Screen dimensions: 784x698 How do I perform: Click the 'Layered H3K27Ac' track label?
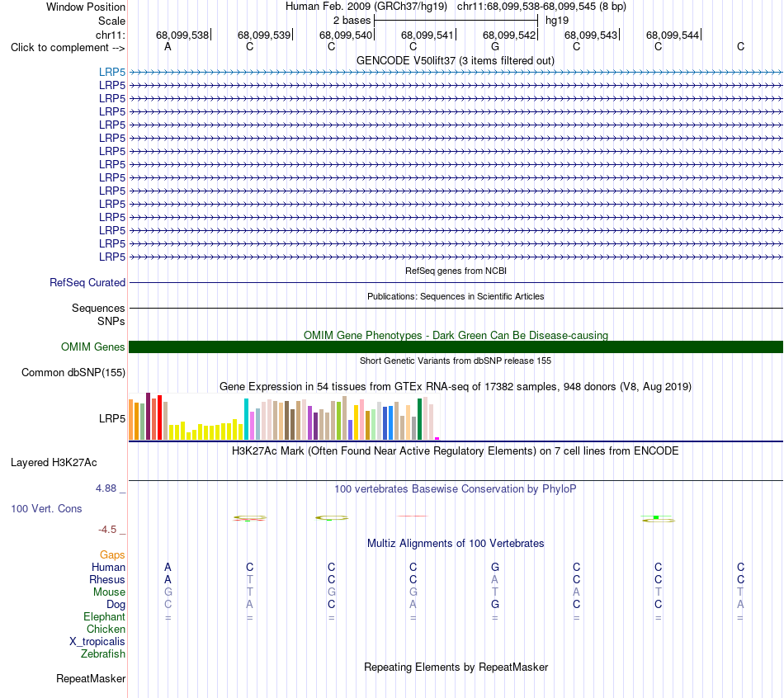pyautogui.click(x=54, y=463)
